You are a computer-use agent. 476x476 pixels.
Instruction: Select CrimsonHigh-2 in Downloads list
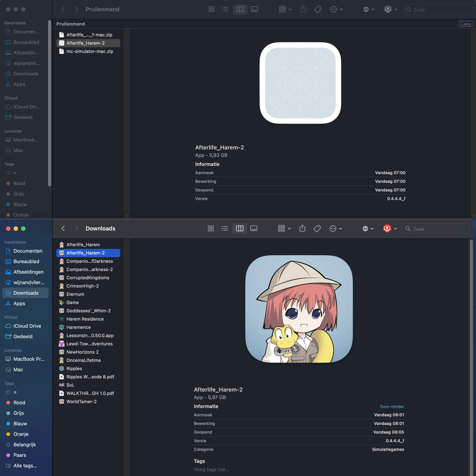coord(88,286)
